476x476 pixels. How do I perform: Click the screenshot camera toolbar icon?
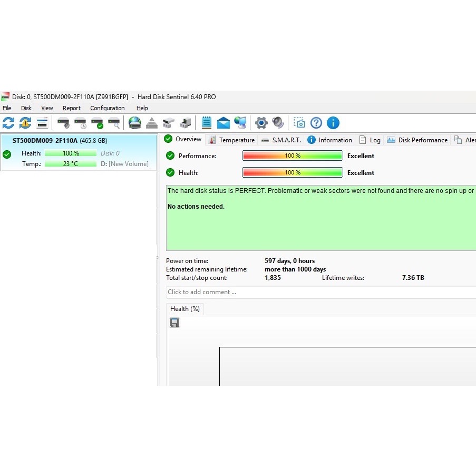(x=299, y=123)
